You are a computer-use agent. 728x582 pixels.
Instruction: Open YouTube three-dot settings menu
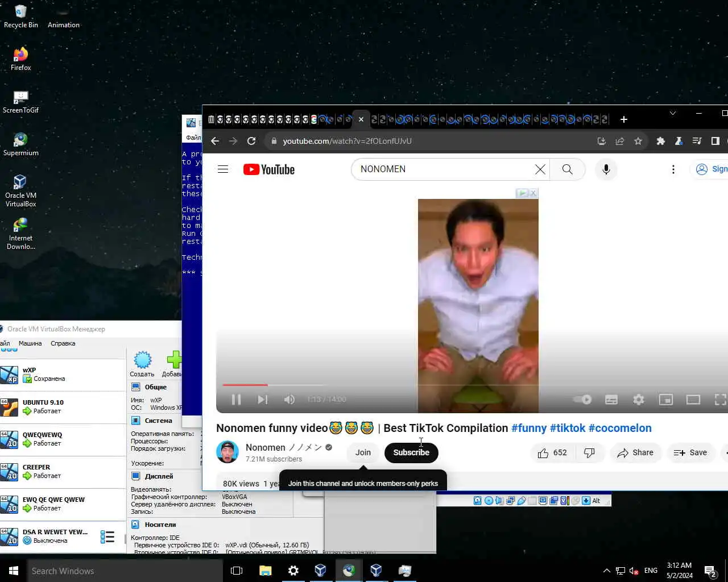(673, 169)
